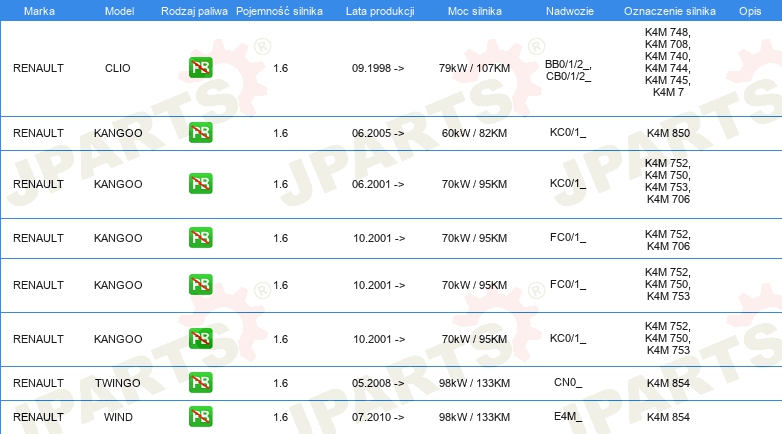
Task: Select the Model column header
Action: pos(119,11)
